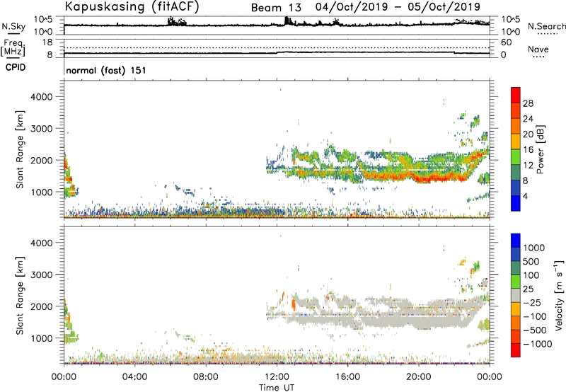This screenshot has width=566, height=392.
Task: Click the 04:00 time tick label
Action: 134,377
